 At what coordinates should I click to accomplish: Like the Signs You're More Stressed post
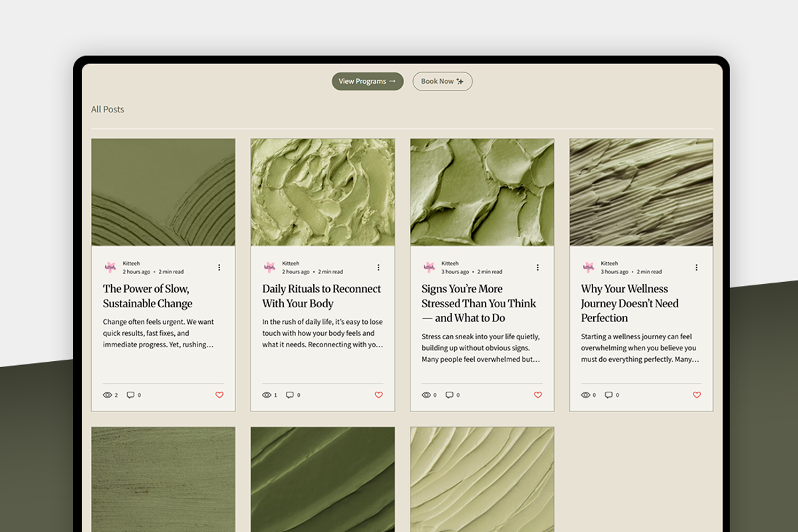pos(538,395)
